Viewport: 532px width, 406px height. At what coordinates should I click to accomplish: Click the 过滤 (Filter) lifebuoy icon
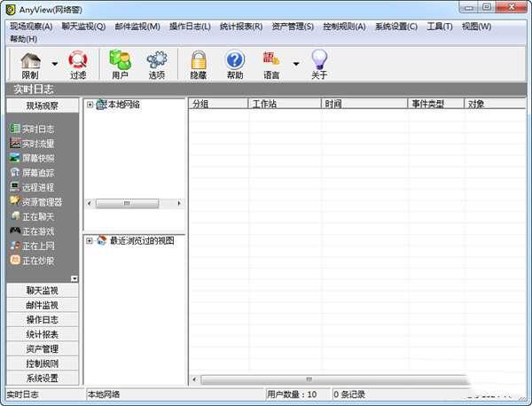coord(78,60)
